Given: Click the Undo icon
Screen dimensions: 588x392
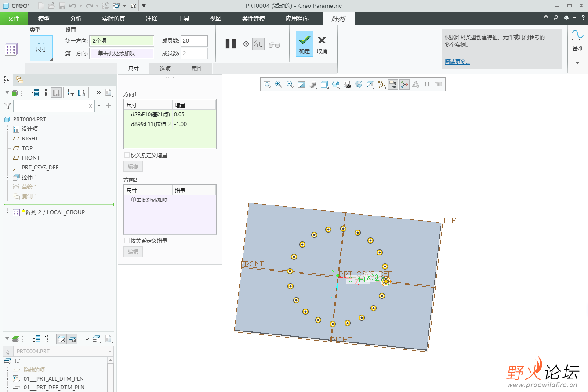Looking at the screenshot, I should [73, 6].
